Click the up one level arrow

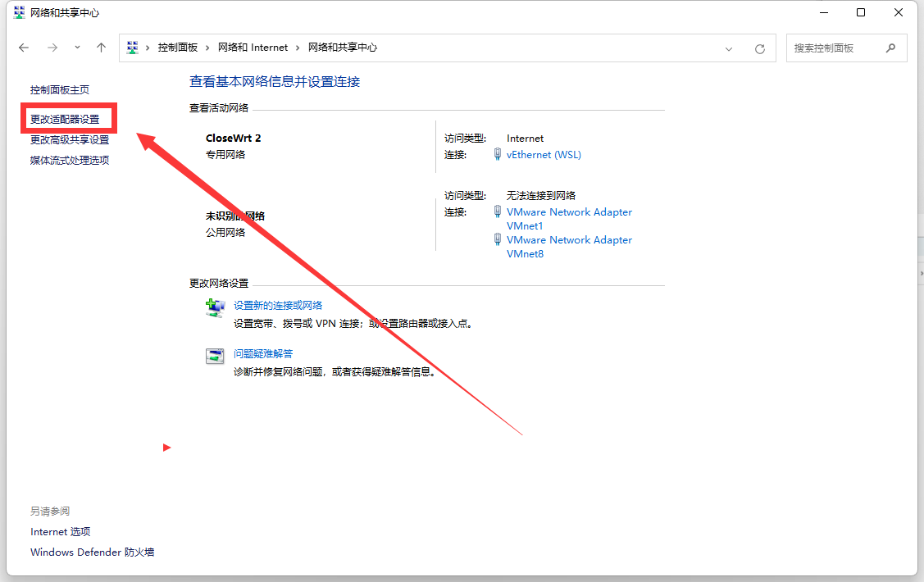point(101,48)
